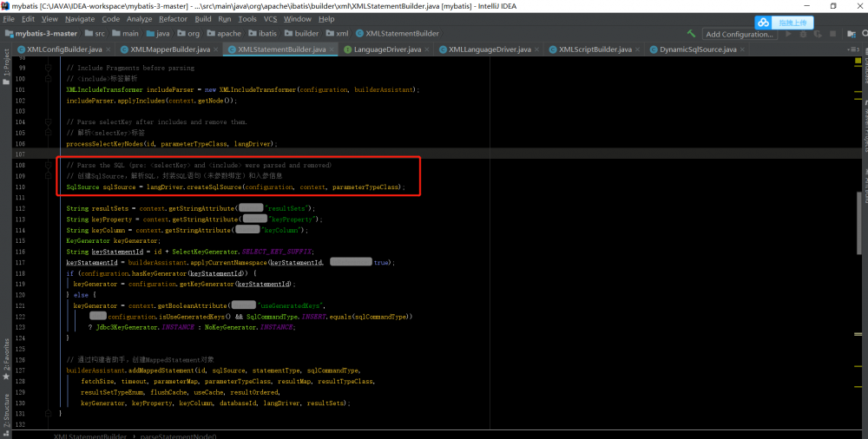Screen dimensions: 868x439
Task: Open the Tools menu
Action: coord(247,19)
